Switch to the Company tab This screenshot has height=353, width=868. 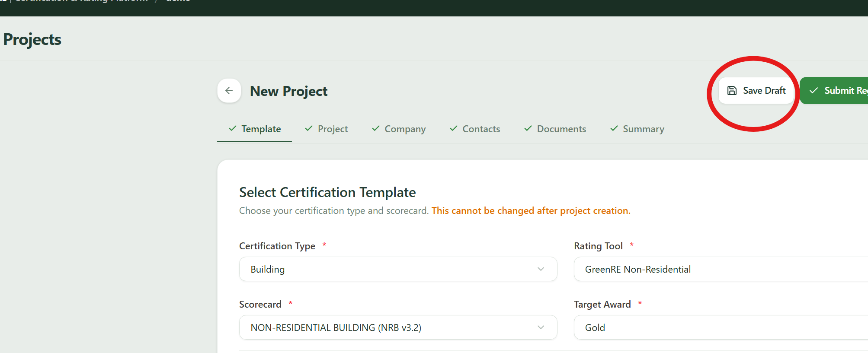pyautogui.click(x=399, y=129)
